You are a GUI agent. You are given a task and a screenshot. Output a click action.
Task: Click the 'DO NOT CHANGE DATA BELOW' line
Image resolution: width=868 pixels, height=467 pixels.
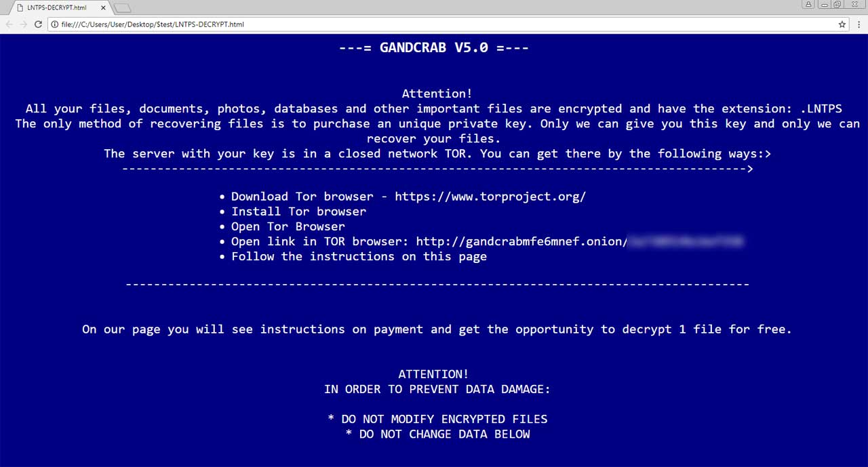[x=437, y=434]
